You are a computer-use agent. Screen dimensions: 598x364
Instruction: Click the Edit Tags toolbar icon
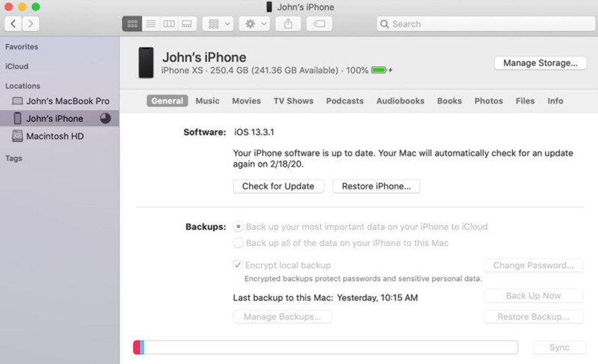(319, 24)
